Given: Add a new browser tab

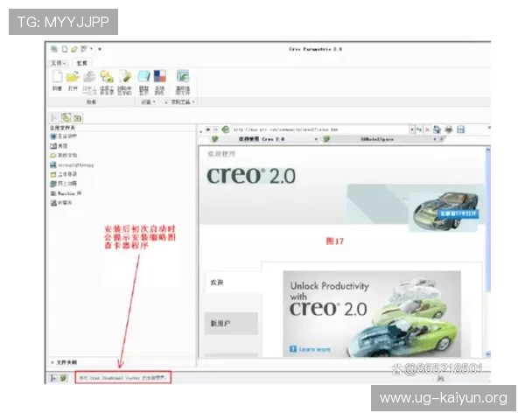Looking at the screenshot, I should coord(442,139).
